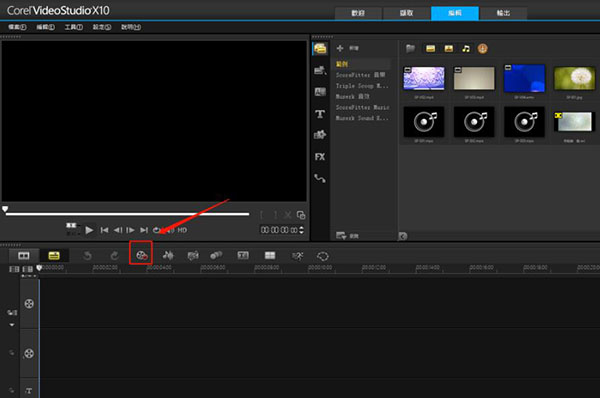Step forward one frame
600x398 pixels.
point(130,230)
